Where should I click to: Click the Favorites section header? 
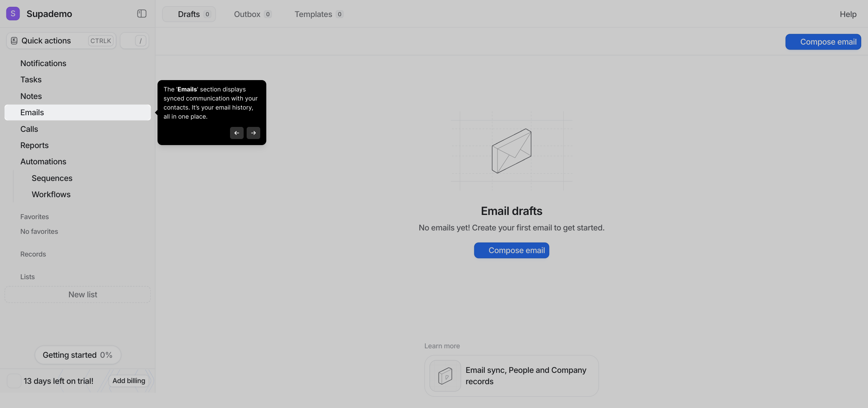34,217
